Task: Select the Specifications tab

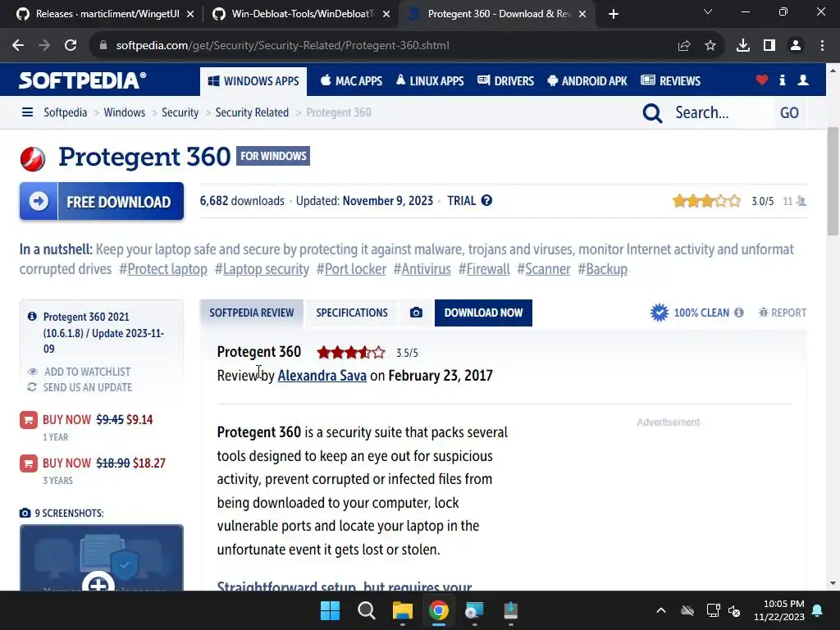Action: click(352, 313)
